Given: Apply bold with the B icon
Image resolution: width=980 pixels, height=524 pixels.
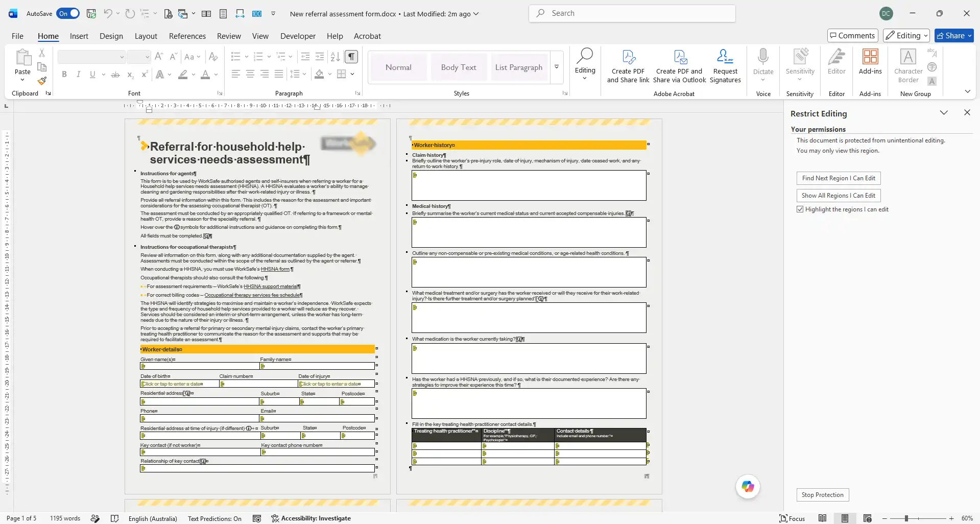Looking at the screenshot, I should click(64, 75).
